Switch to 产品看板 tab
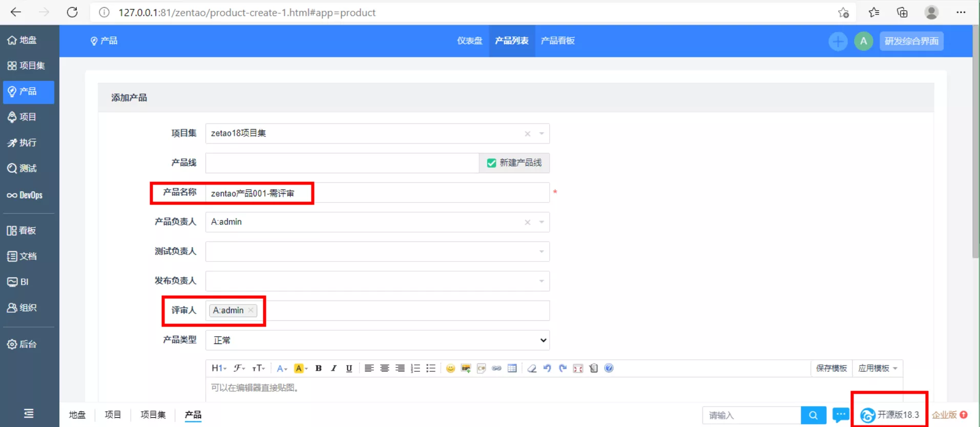This screenshot has height=427, width=980. (x=558, y=41)
